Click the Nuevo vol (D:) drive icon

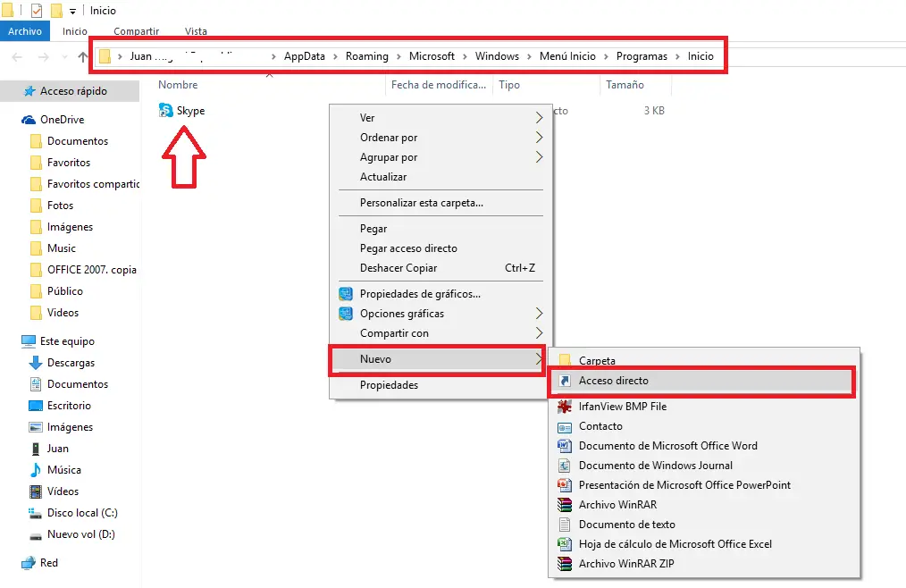tap(35, 534)
